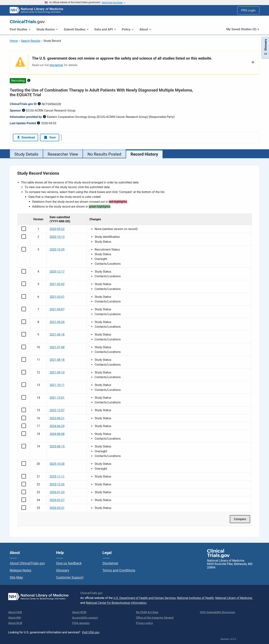
Task: Tick the checkbox for version 25
Action: [24, 508]
